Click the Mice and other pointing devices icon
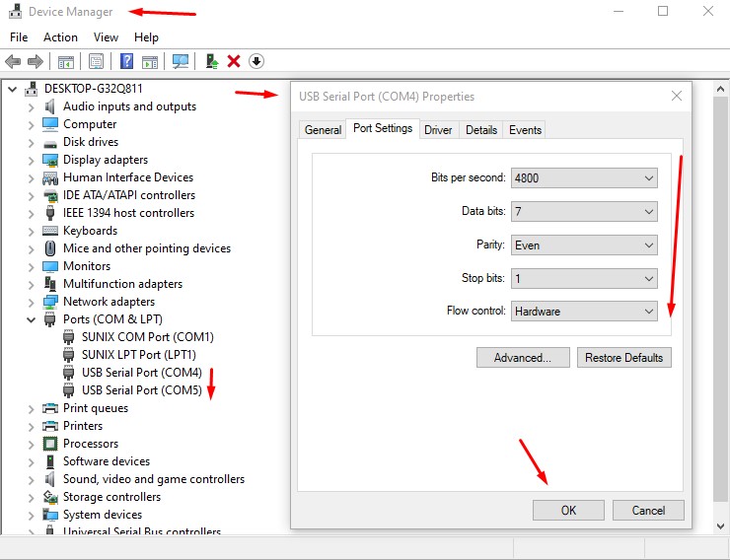 click(x=50, y=248)
